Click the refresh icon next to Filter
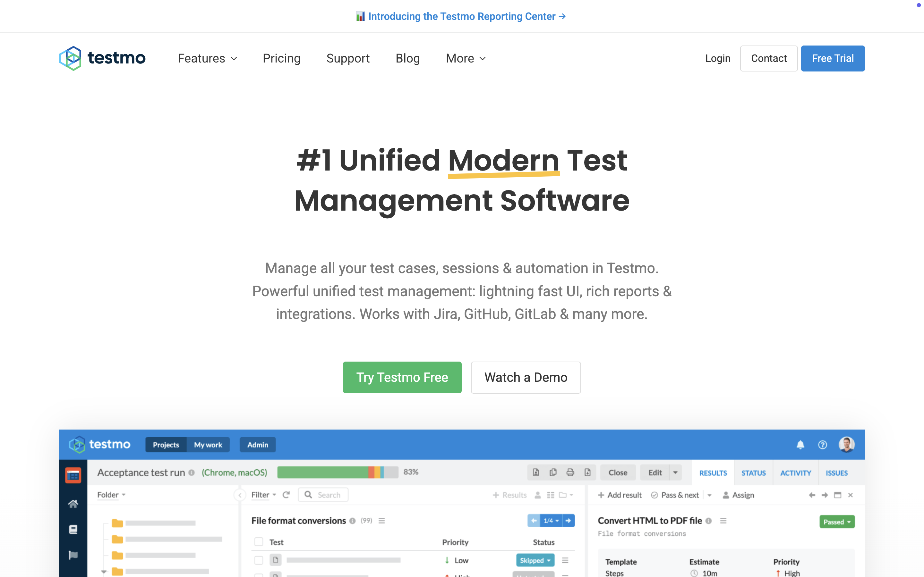The image size is (924, 577). pyautogui.click(x=286, y=495)
